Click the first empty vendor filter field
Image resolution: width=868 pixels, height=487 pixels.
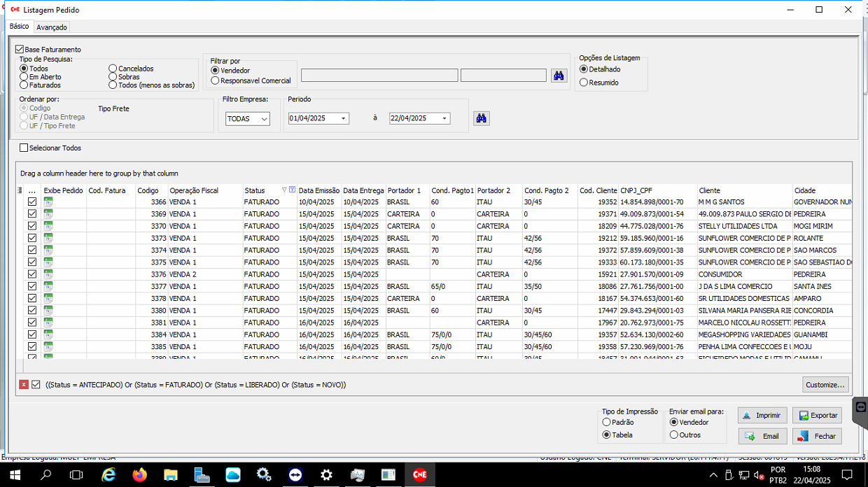pos(379,76)
